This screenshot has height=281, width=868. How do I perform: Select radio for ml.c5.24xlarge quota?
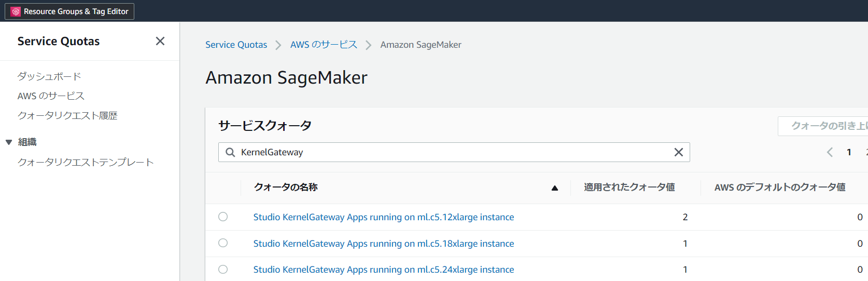pos(223,269)
